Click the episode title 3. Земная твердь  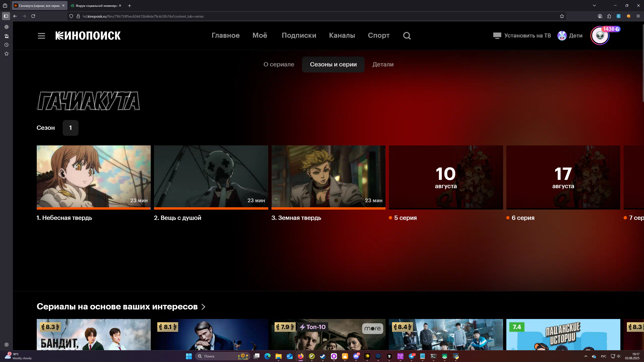coord(296,218)
